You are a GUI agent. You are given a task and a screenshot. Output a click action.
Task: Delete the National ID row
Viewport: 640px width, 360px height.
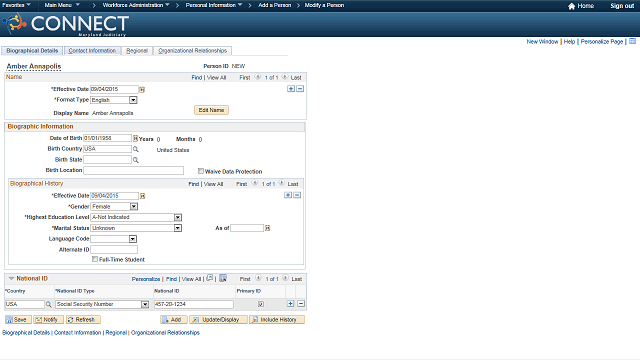(x=301, y=304)
